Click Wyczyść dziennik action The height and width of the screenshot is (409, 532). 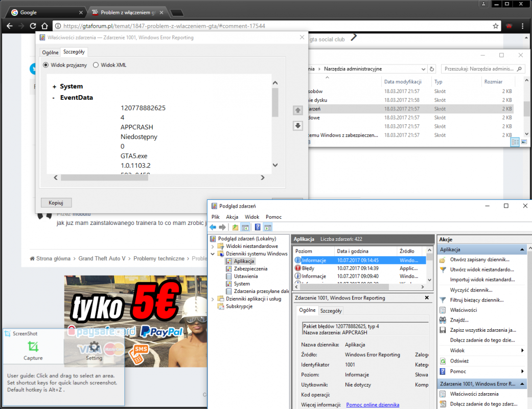click(471, 290)
